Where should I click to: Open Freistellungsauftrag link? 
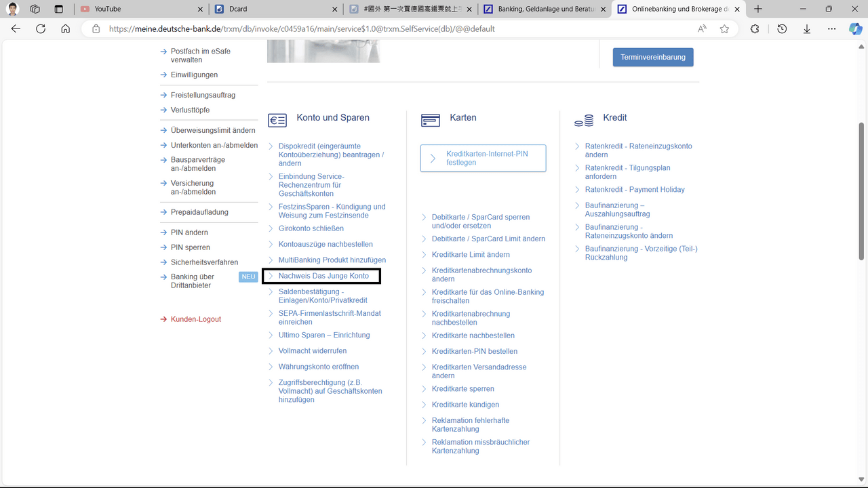tap(203, 95)
